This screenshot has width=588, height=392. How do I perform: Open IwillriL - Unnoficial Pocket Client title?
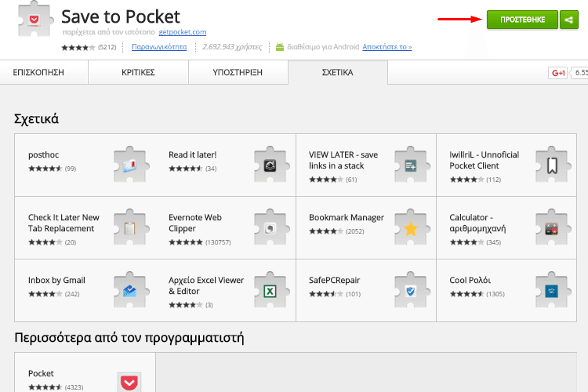tap(485, 160)
